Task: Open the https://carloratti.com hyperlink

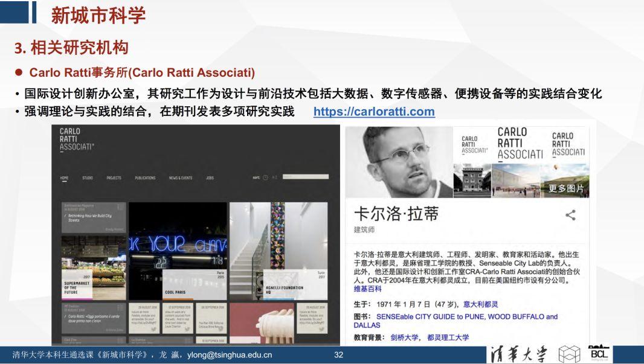Action: pos(374,112)
